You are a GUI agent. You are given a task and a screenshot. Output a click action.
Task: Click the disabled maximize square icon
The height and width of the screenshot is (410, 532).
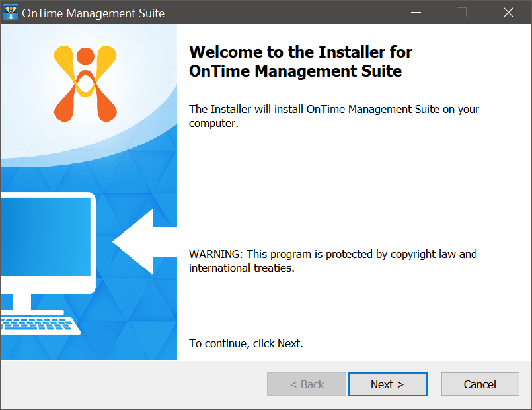click(x=461, y=12)
